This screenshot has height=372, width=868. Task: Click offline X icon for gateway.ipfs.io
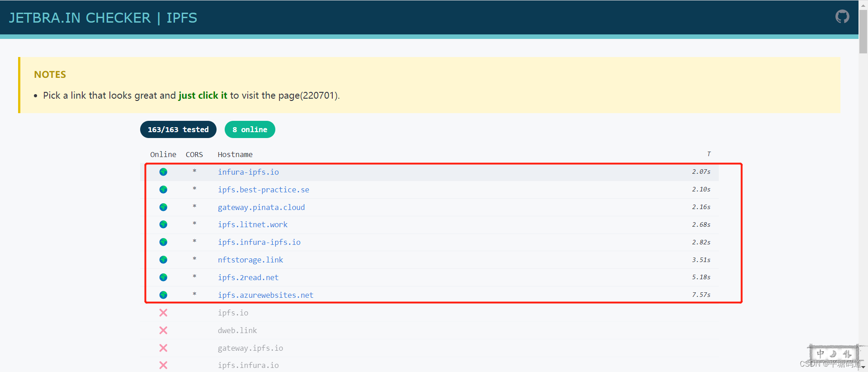[x=163, y=348]
